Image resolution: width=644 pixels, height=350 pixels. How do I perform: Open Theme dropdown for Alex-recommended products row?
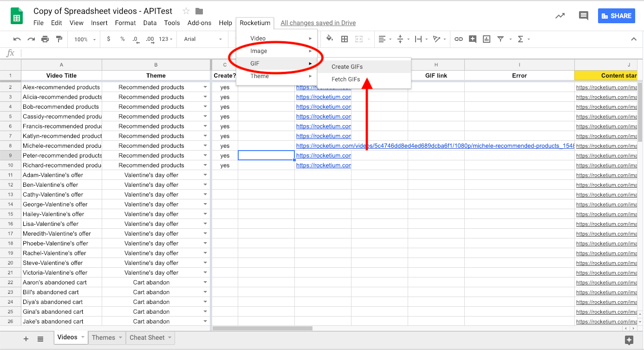[205, 87]
